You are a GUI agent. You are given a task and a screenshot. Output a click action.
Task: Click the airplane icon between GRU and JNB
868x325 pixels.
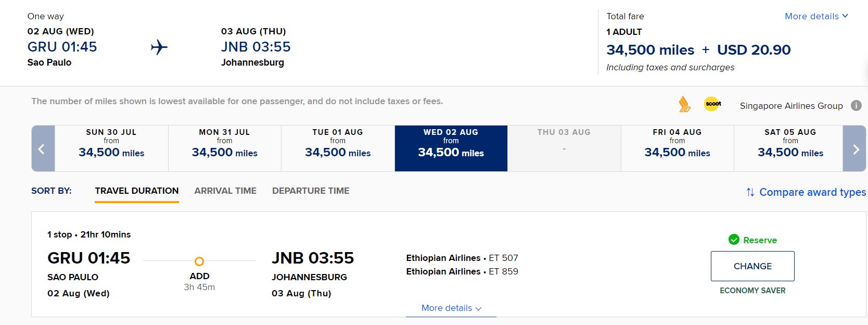click(x=159, y=47)
